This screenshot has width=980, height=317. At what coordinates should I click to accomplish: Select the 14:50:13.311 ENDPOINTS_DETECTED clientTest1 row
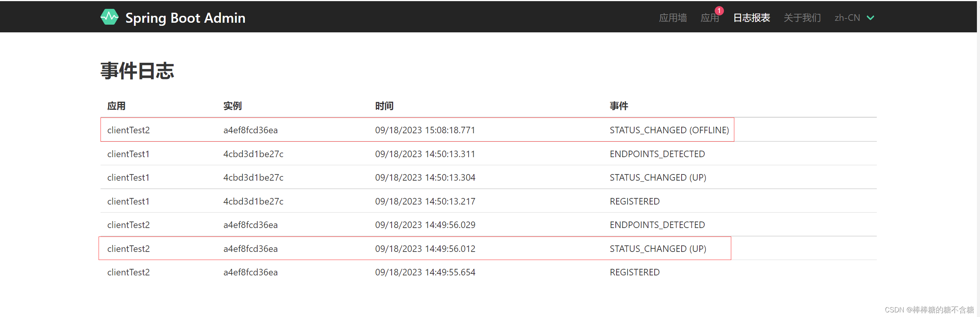[417, 154]
